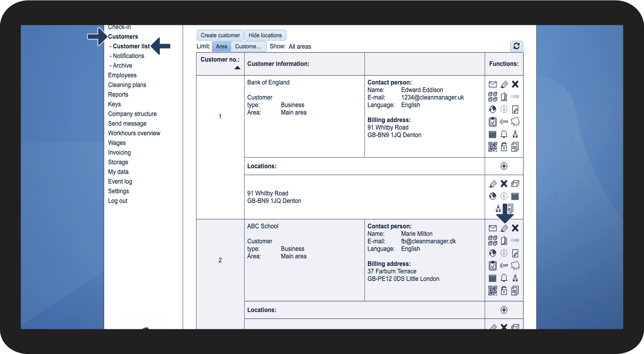
Task: Open clipboard checklist icon for Bank of England
Action: (x=492, y=122)
